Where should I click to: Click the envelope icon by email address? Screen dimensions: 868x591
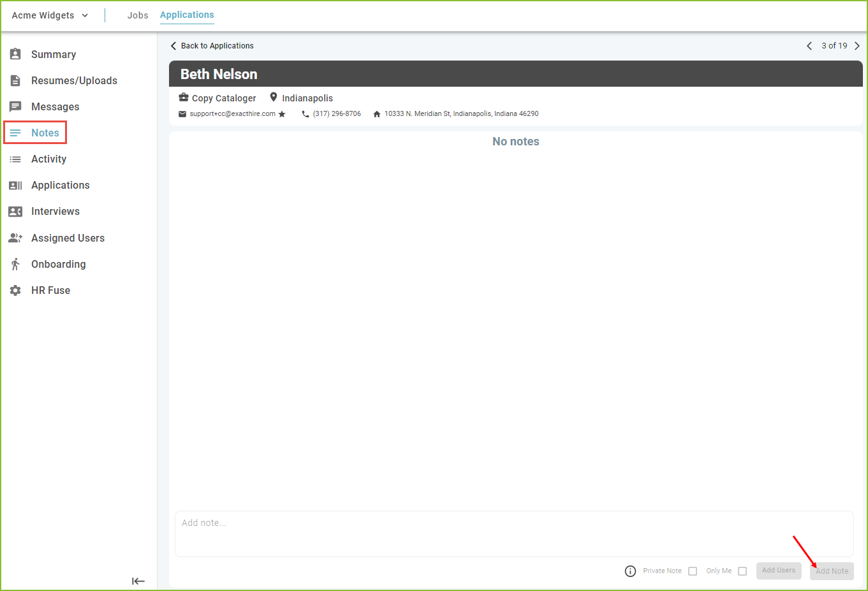coord(182,114)
